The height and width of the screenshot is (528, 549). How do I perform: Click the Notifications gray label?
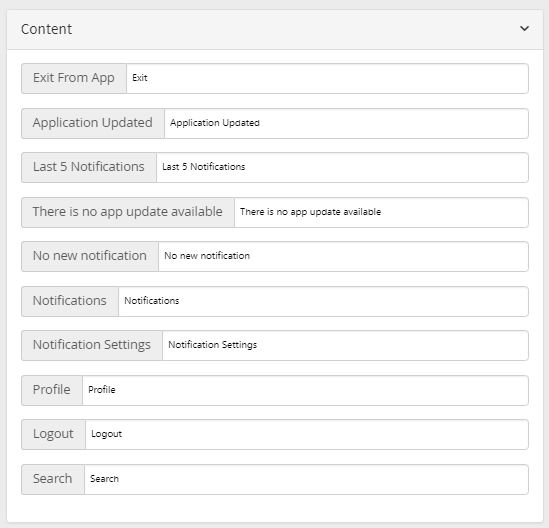click(70, 301)
